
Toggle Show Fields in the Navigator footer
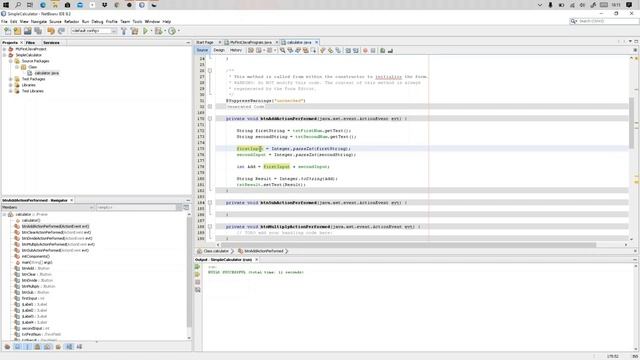(18, 347)
